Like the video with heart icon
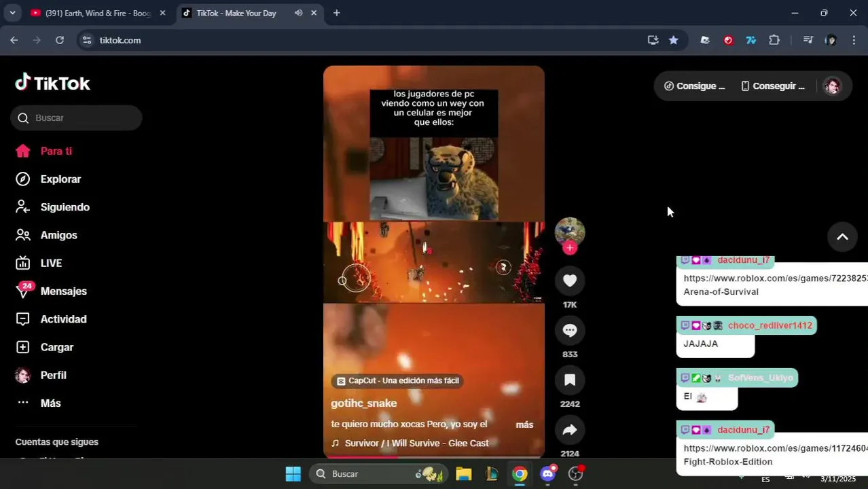 click(x=570, y=280)
